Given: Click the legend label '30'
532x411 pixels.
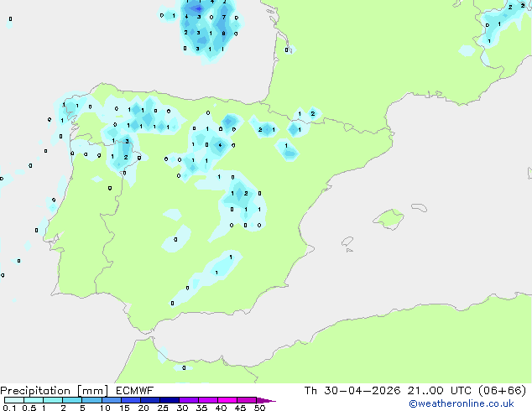Looking at the screenshot, I should (182, 408).
